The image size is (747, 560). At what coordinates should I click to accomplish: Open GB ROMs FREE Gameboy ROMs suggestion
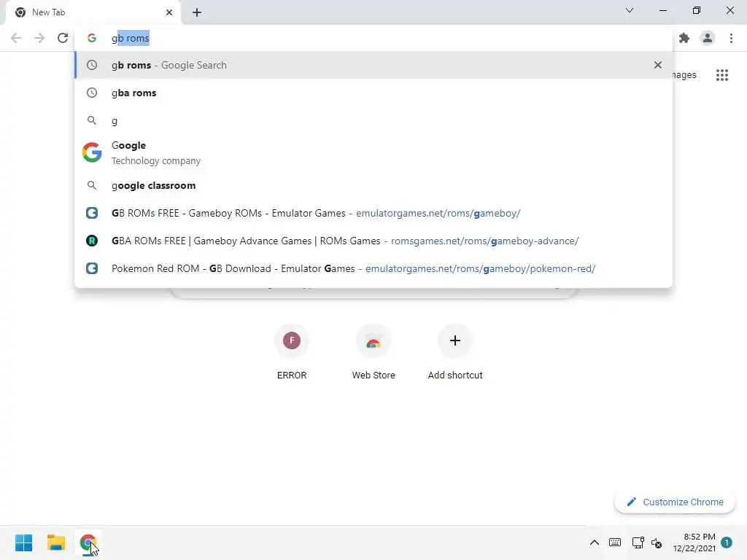pyautogui.click(x=373, y=214)
